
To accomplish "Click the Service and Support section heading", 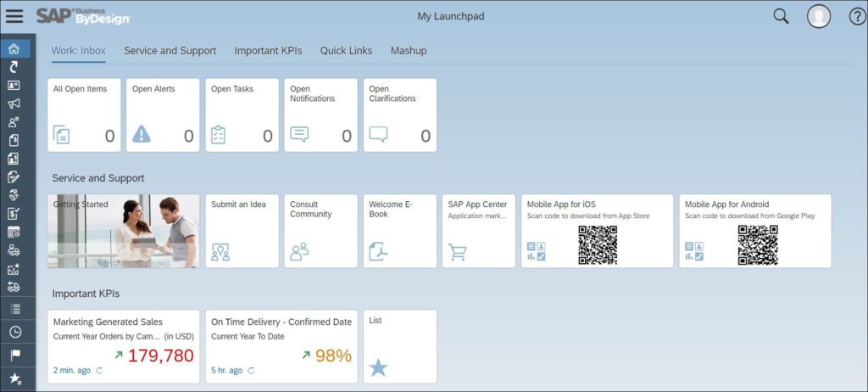I will [98, 178].
